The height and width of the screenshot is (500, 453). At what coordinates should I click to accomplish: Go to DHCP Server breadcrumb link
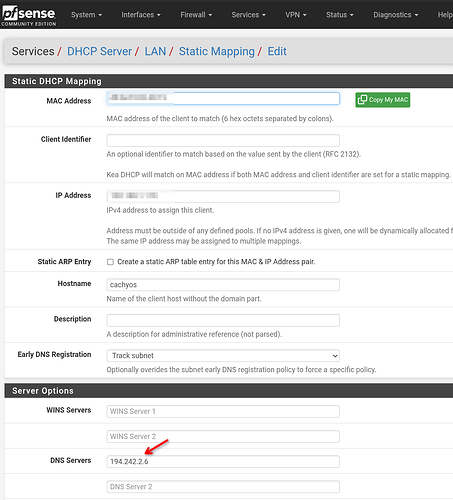99,51
